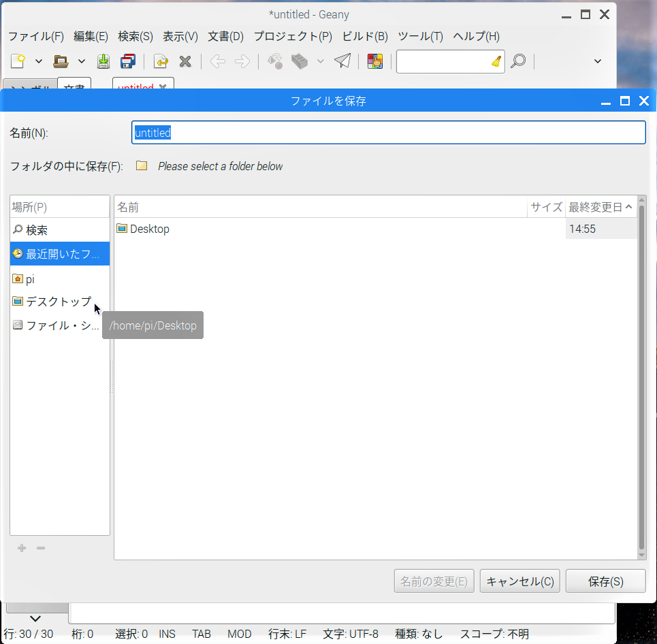Click the magnifier find icon in toolbar
657x644 pixels.
518,61
